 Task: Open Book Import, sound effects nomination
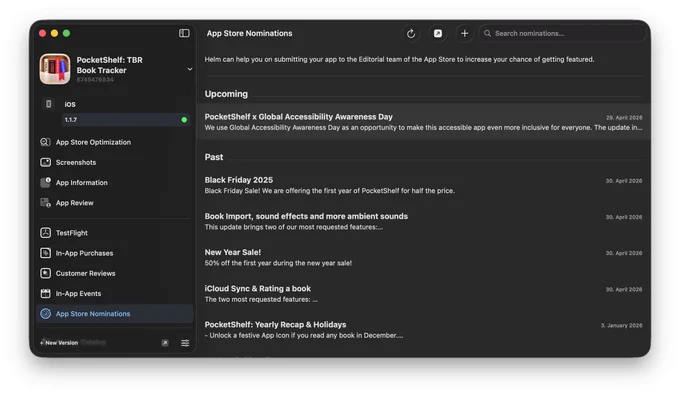(423, 221)
